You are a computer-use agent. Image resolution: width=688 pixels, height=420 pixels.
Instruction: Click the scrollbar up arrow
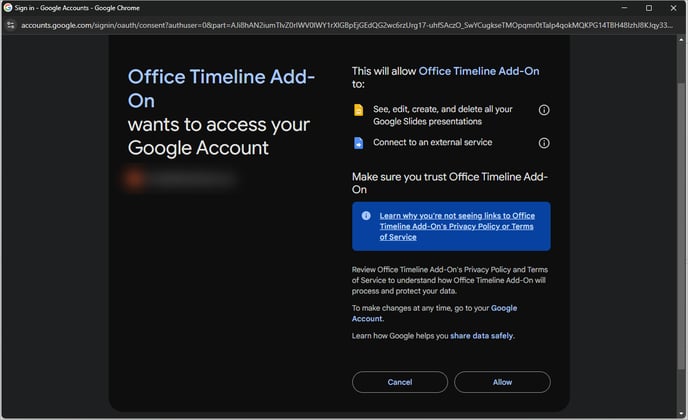(x=681, y=39)
